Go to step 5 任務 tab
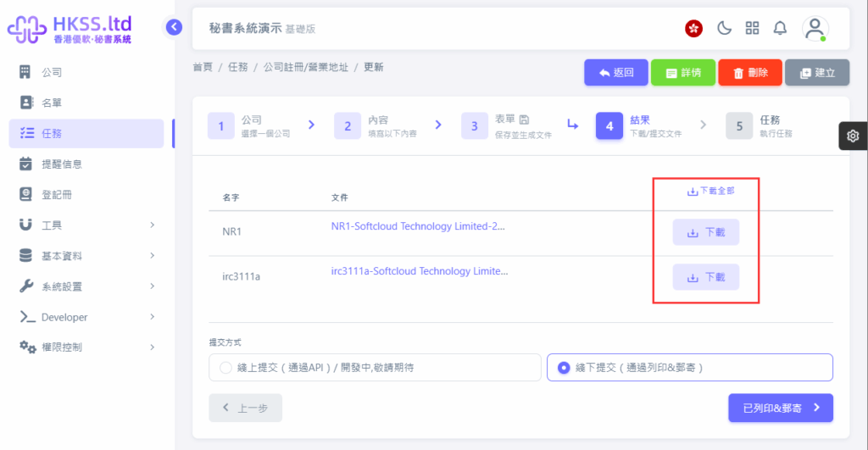Image resolution: width=868 pixels, height=450 pixels. click(x=759, y=126)
